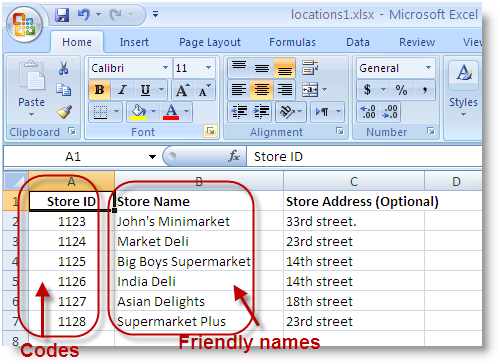The width and height of the screenshot is (500, 364).
Task: Open the Text Direction button
Action: [x=327, y=112]
